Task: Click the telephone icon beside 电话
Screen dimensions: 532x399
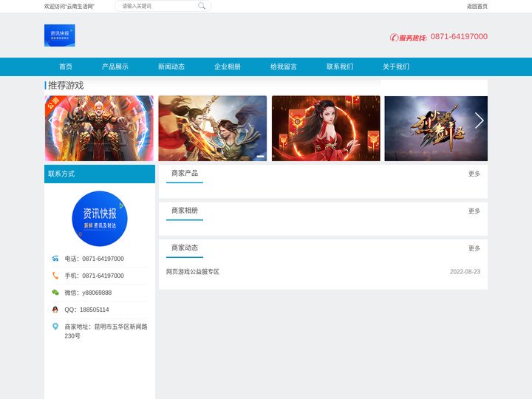Action: coord(55,259)
